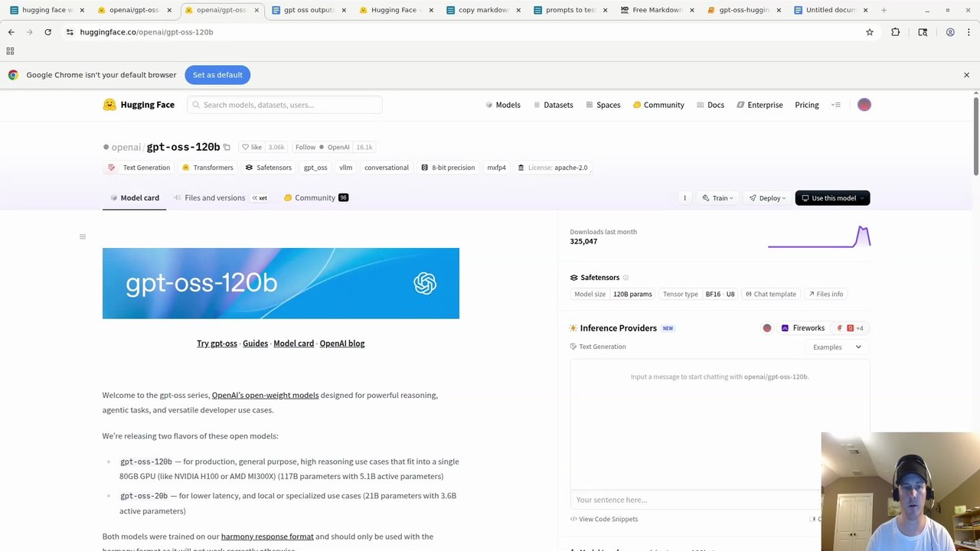Image resolution: width=980 pixels, height=551 pixels.
Task: Open the three-dot more options menu
Action: click(x=684, y=198)
